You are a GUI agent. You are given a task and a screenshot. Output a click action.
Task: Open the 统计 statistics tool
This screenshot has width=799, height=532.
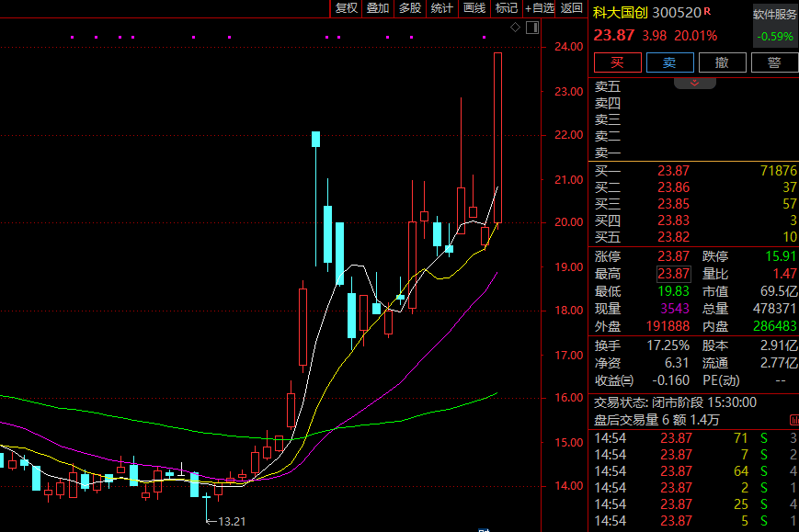point(442,8)
